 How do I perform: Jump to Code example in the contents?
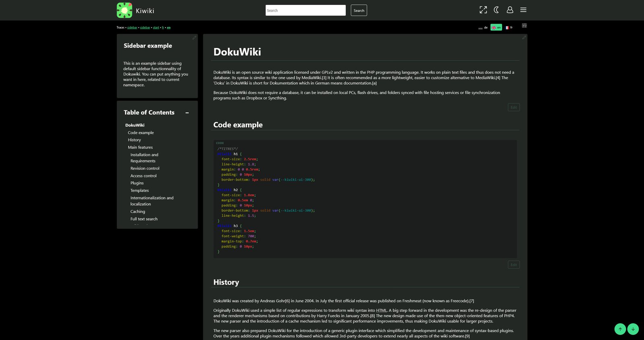[x=140, y=133]
